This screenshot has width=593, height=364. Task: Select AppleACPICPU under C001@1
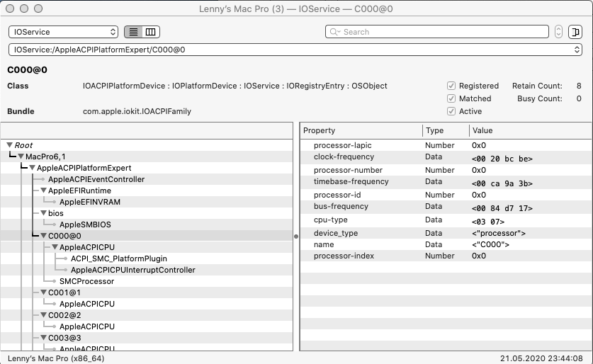[147, 304]
